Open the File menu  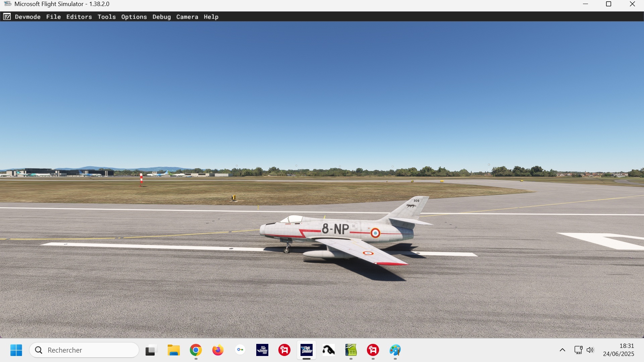53,17
